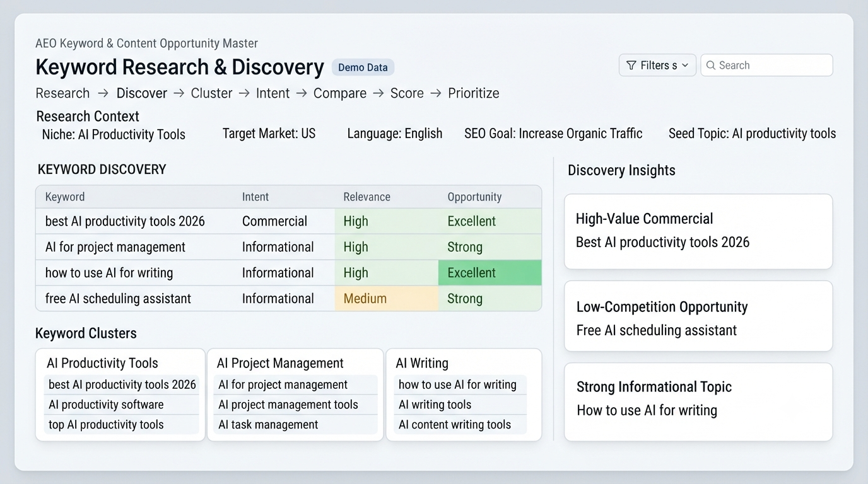The width and height of the screenshot is (868, 484).
Task: Navigate to the Prioritize workflow step
Action: (474, 93)
